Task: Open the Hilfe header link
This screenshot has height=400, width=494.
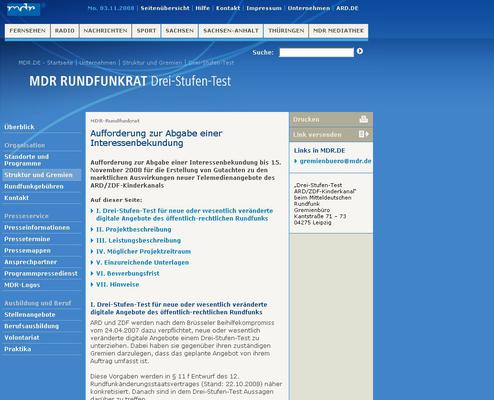Action: 203,8
